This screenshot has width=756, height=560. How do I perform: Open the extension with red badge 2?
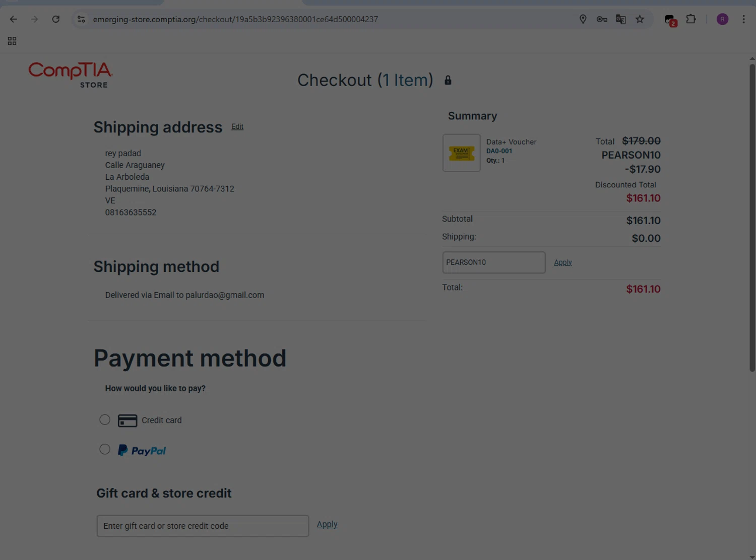pos(670,20)
